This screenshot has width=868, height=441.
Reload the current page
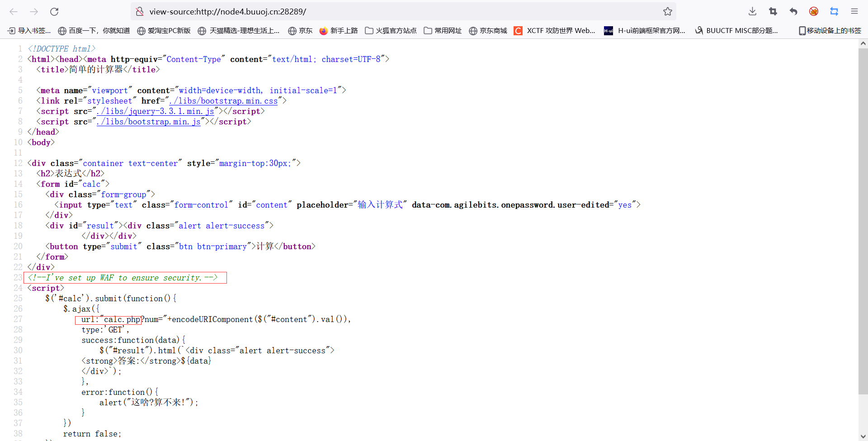pyautogui.click(x=54, y=12)
